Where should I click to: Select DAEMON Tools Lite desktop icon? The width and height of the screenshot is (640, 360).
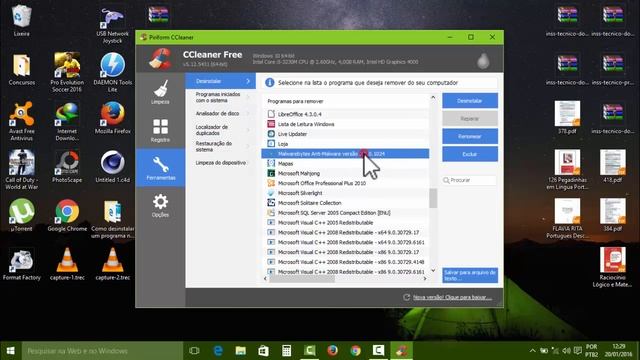(x=112, y=72)
